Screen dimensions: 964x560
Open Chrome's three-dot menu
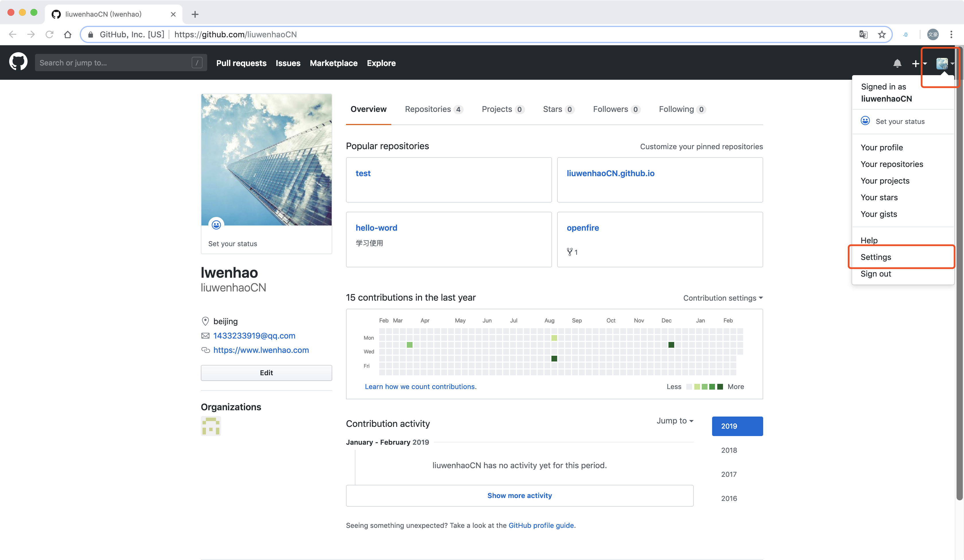951,34
